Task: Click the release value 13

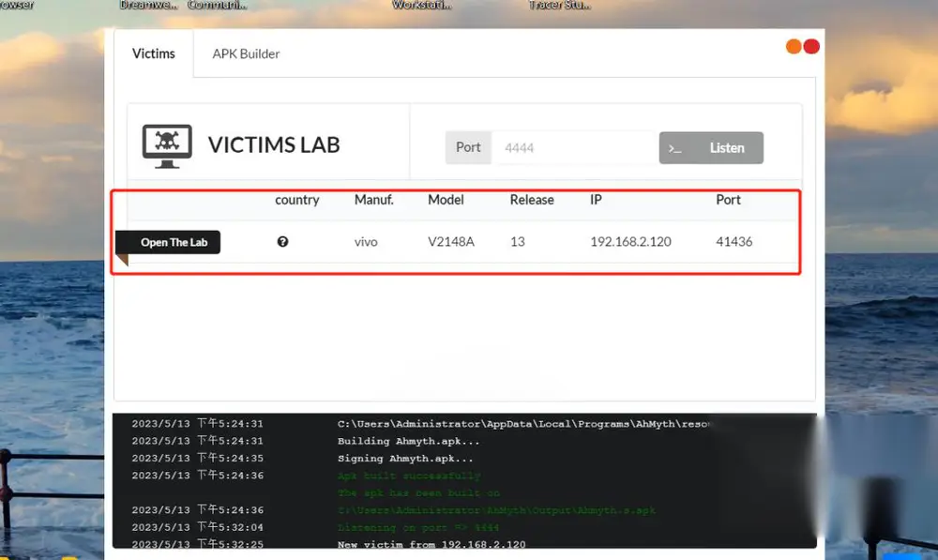Action: (x=518, y=242)
